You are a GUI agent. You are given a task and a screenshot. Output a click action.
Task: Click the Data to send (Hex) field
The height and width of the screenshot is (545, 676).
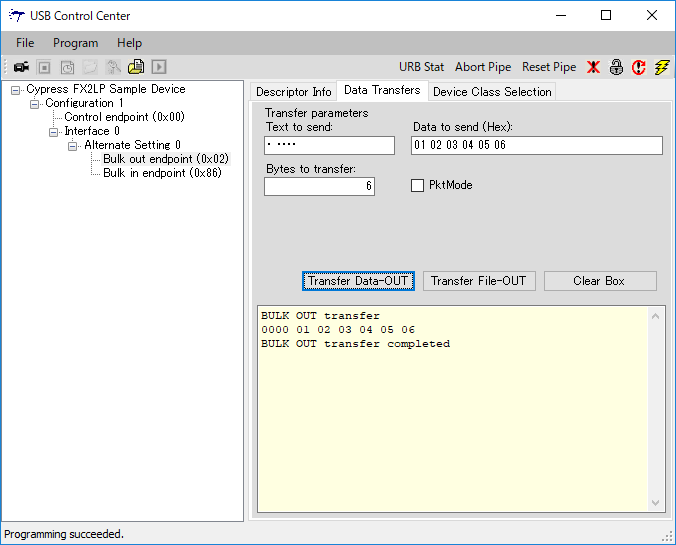pos(537,145)
